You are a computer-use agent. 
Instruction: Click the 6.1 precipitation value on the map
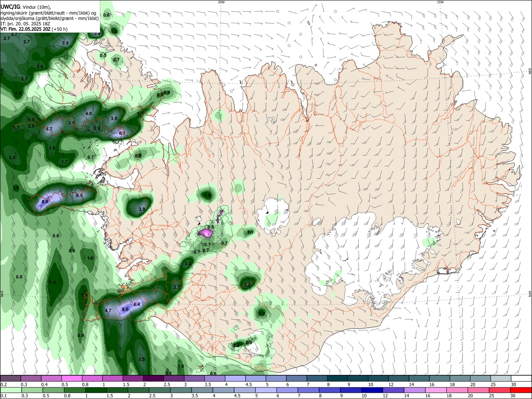click(122, 133)
